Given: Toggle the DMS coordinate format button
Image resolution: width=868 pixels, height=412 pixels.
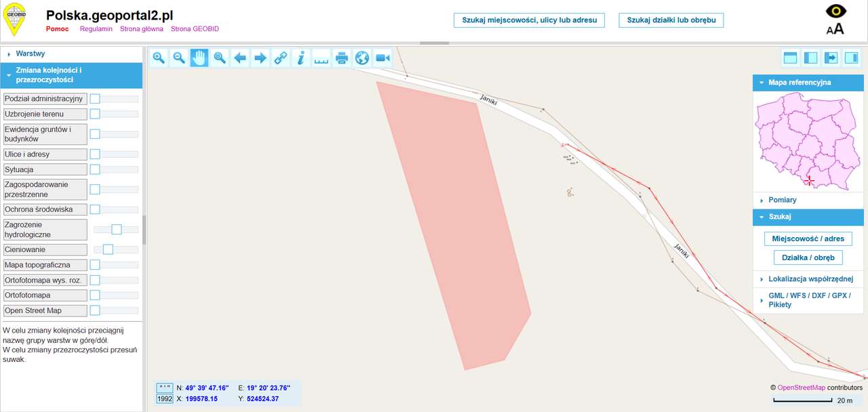Looking at the screenshot, I should pos(165,388).
